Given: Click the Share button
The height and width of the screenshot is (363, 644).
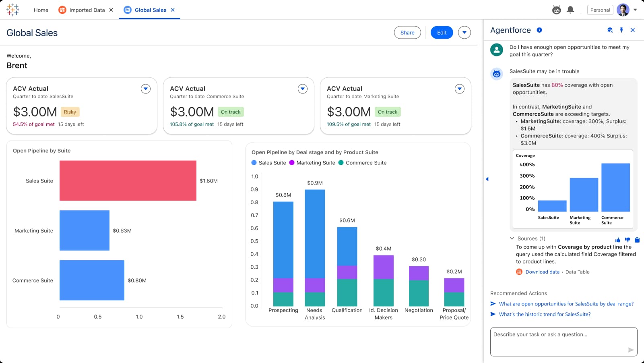Looking at the screenshot, I should click(407, 32).
